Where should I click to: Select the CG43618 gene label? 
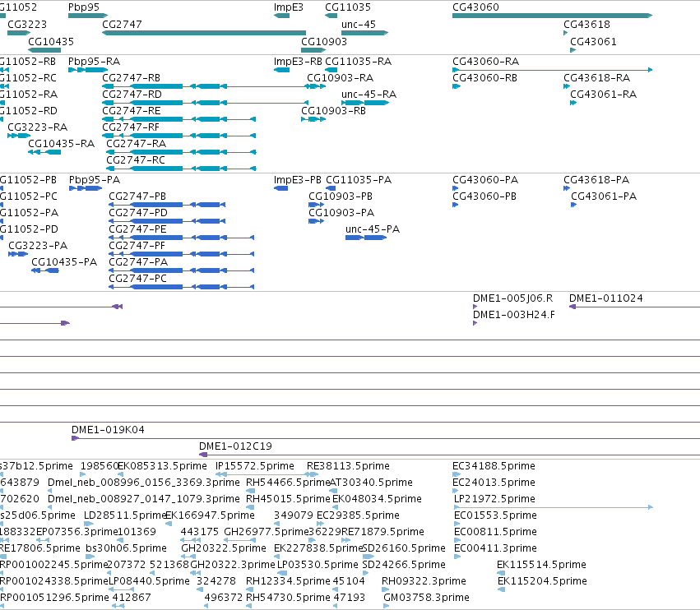(x=586, y=25)
